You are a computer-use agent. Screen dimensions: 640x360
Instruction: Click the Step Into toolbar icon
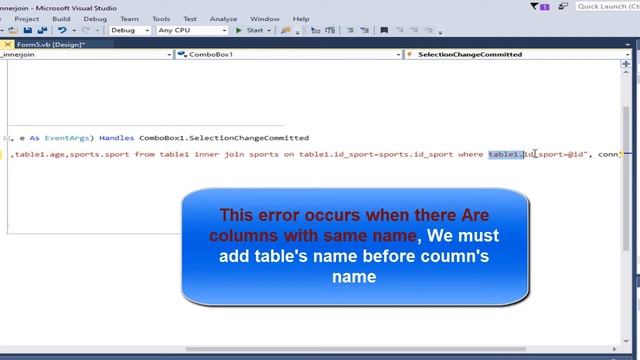pos(316,30)
